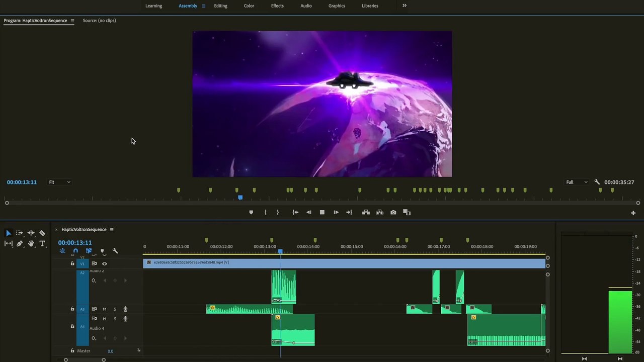Select the Razor tool
The height and width of the screenshot is (362, 644).
42,233
